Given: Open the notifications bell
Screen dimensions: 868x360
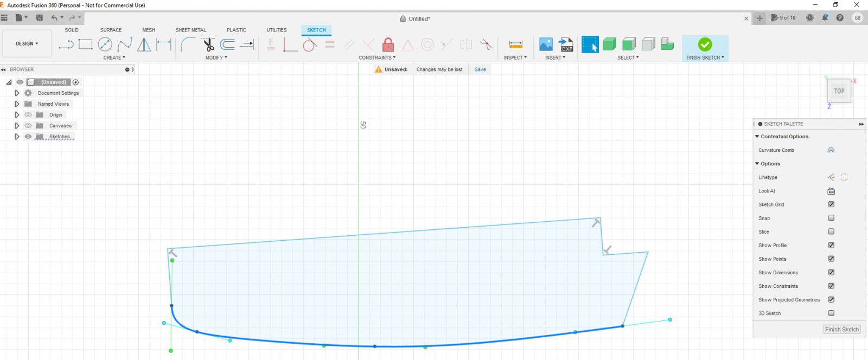Looking at the screenshot, I should coord(825,18).
